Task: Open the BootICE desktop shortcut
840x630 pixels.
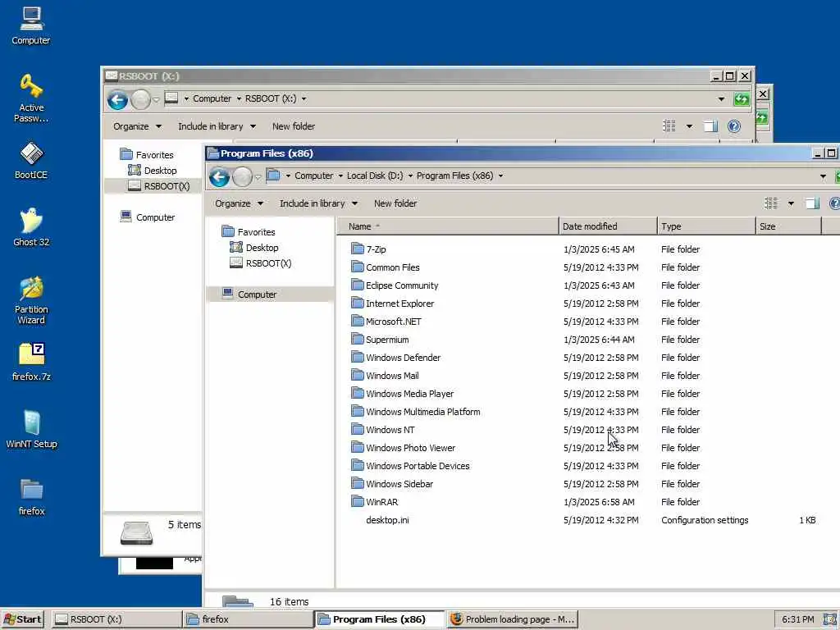Action: tap(31, 160)
